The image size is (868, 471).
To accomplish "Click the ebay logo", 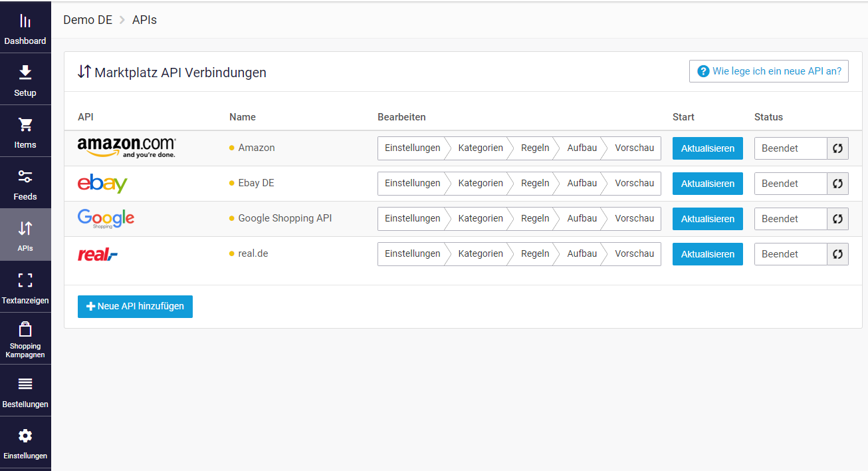I will point(102,184).
